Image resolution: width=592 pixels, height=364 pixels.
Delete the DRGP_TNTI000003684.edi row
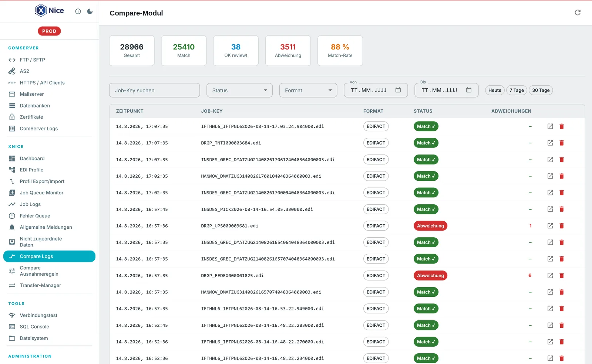tap(562, 143)
